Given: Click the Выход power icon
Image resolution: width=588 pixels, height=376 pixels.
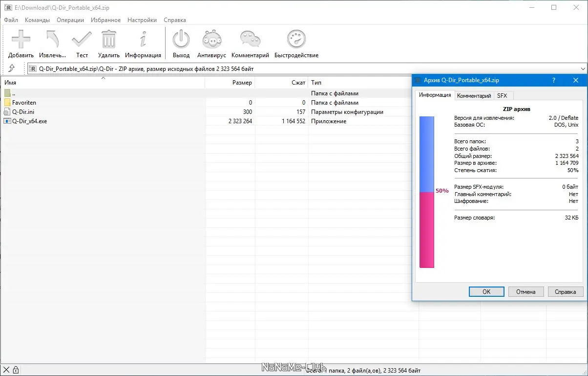Looking at the screenshot, I should pyautogui.click(x=181, y=40).
